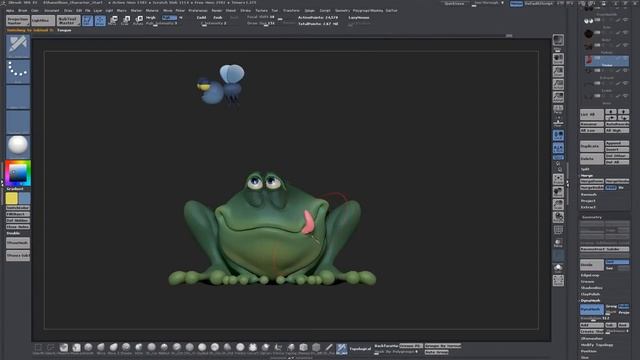Expand the ClayPolish section
Viewport: 640px width, 360px height.
coord(590,294)
